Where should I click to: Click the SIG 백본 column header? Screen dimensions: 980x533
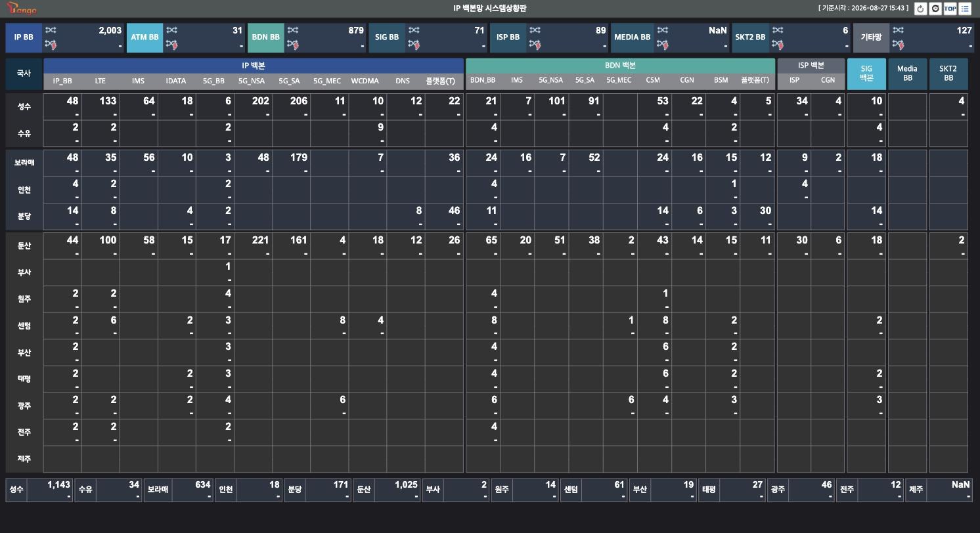[866, 74]
